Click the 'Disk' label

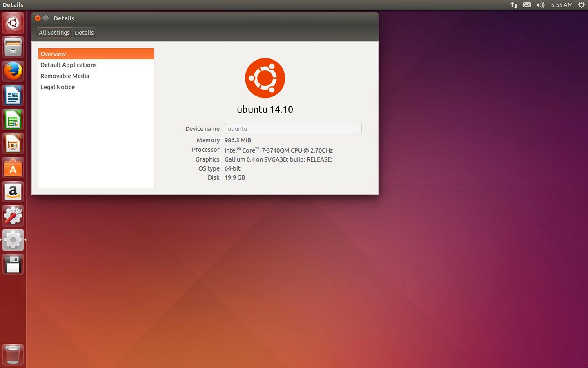tap(214, 177)
